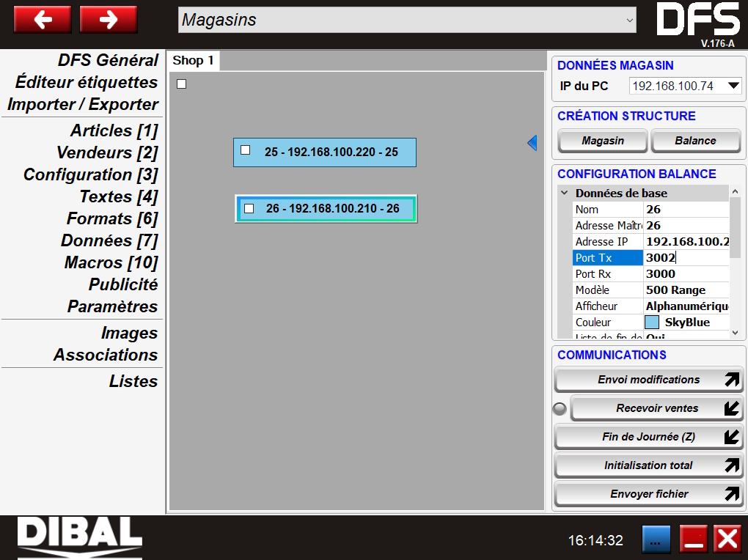
Task: Click the Magasin creation button
Action: [602, 141]
